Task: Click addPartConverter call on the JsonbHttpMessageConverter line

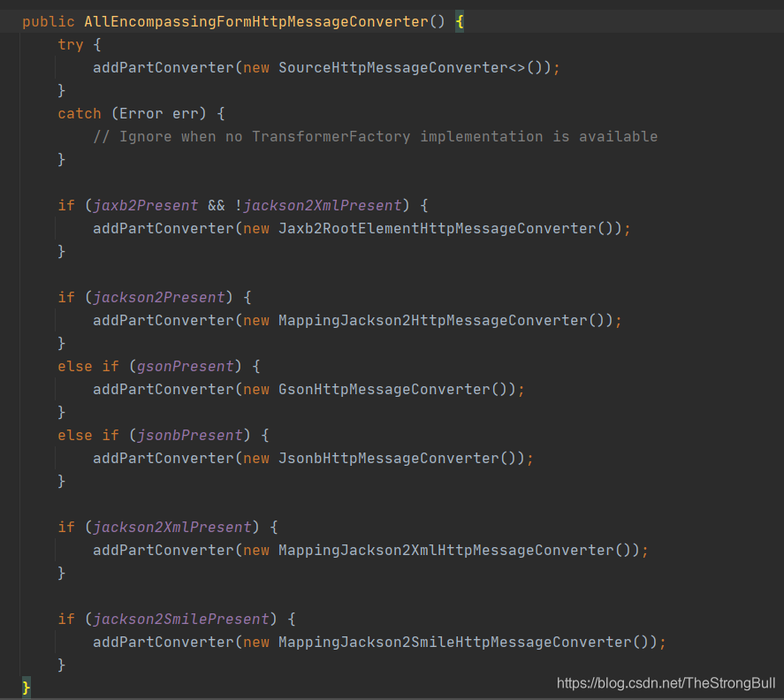Action: (163, 459)
